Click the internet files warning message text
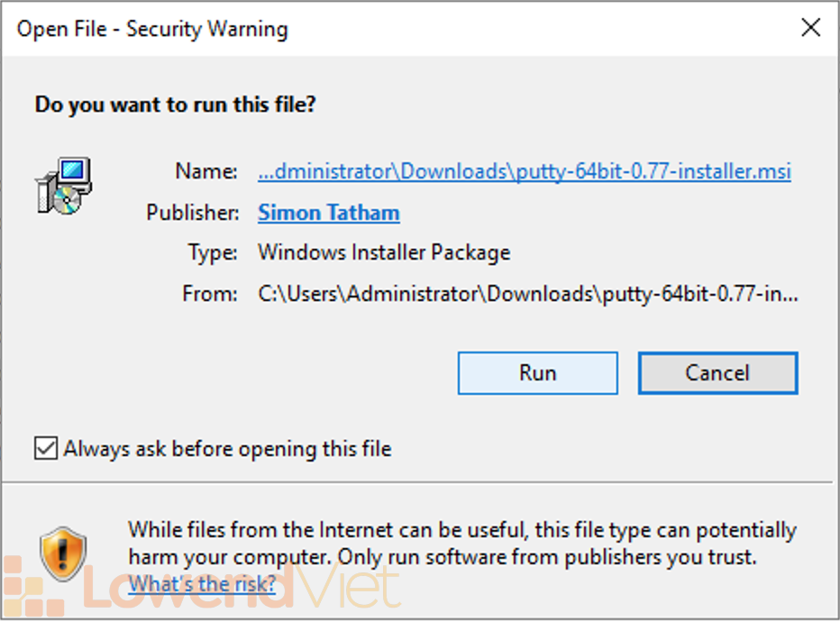The image size is (840, 622). 461,543
